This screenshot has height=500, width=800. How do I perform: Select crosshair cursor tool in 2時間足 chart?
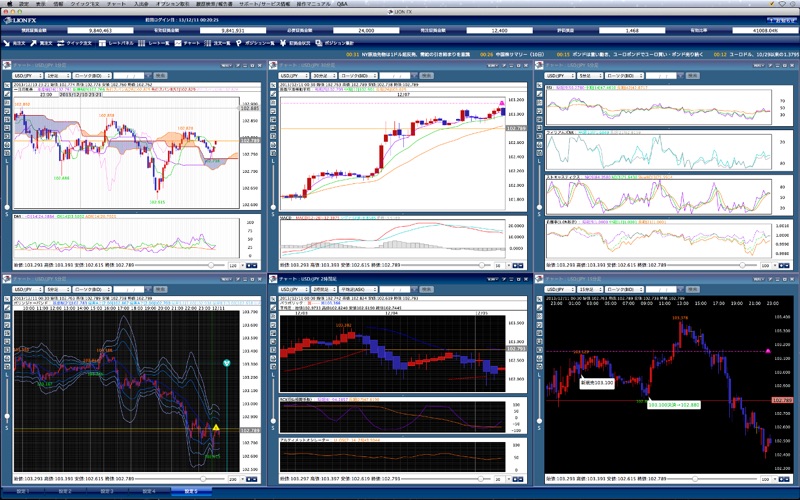click(273, 299)
